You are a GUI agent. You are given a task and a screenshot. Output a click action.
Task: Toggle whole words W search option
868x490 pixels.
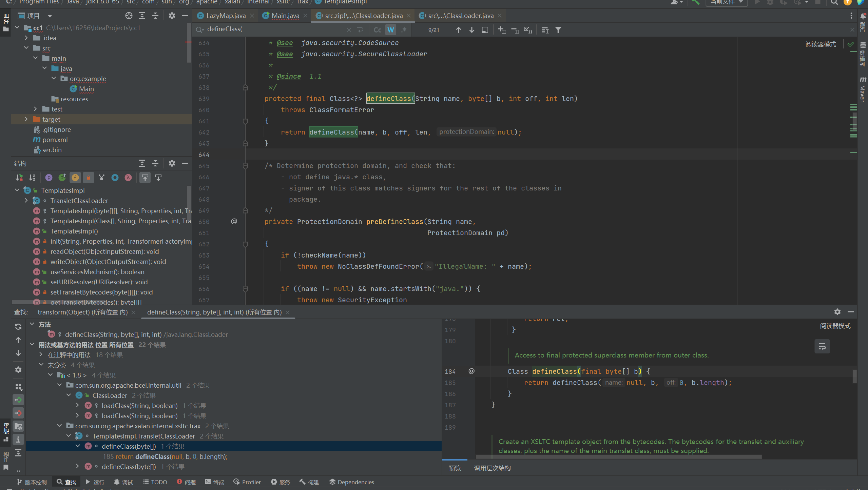(x=391, y=30)
